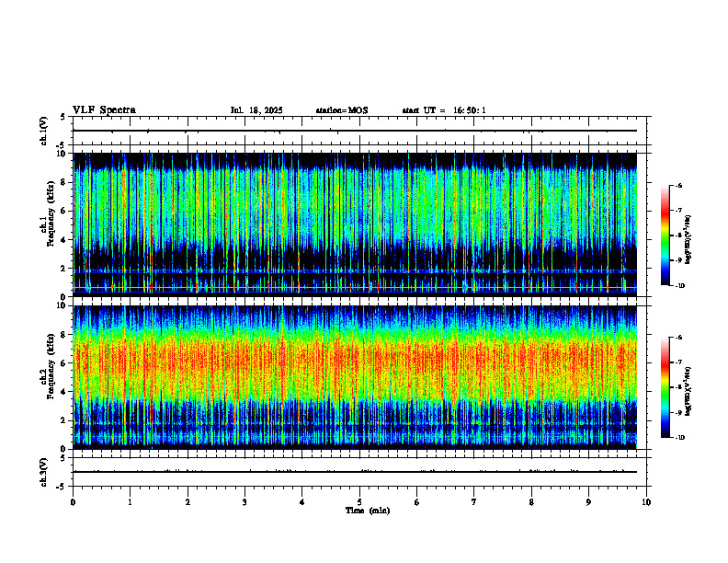Click the ch.3(V) waveform axis label
The image size is (728, 563).
43,472
